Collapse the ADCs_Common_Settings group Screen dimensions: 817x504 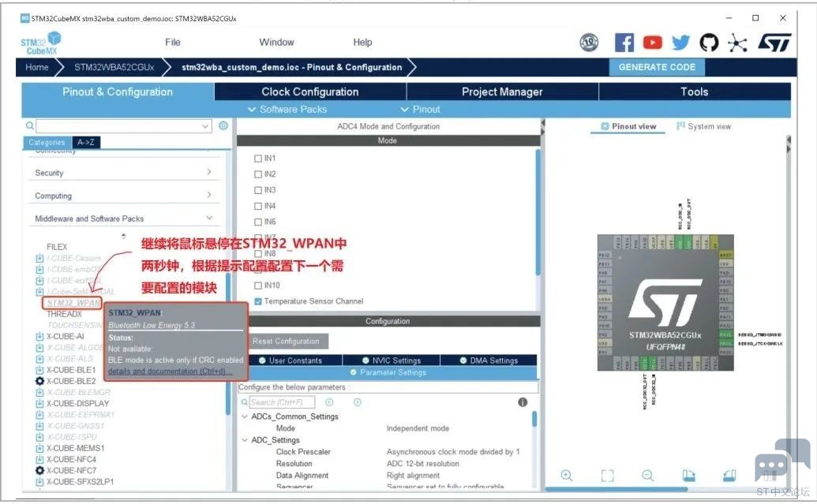245,416
